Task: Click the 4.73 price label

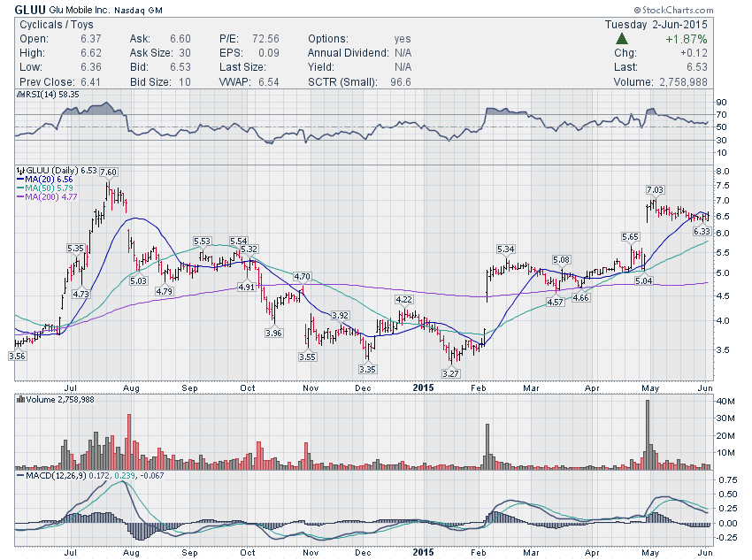Action: [x=81, y=294]
